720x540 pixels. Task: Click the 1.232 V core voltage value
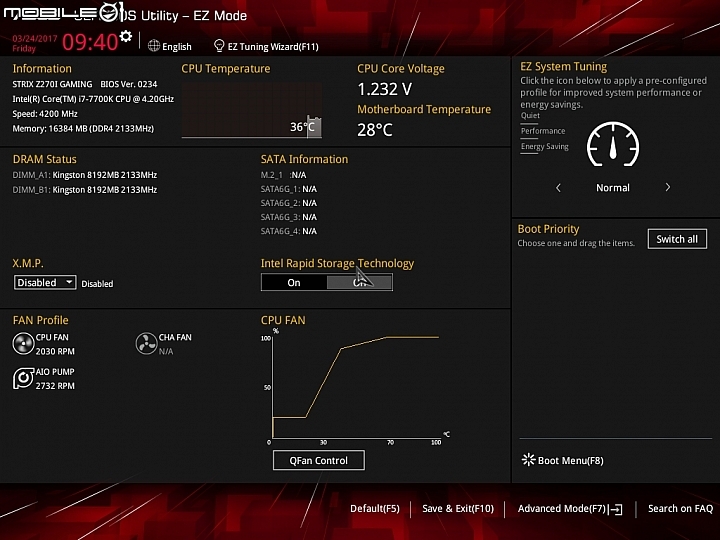pos(384,89)
